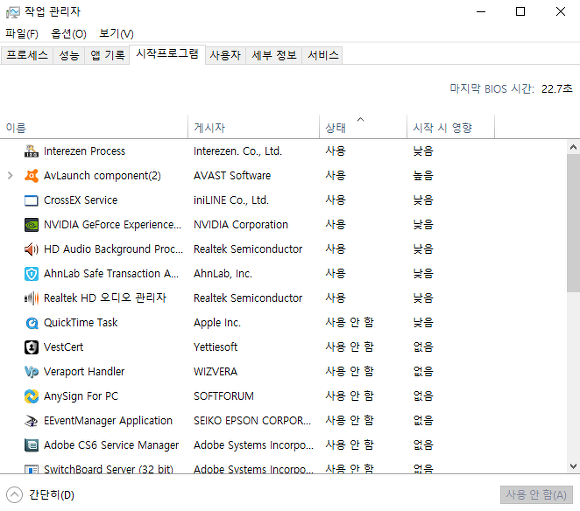Select the CrossEX Service row name
The image size is (580, 511).
pos(81,200)
